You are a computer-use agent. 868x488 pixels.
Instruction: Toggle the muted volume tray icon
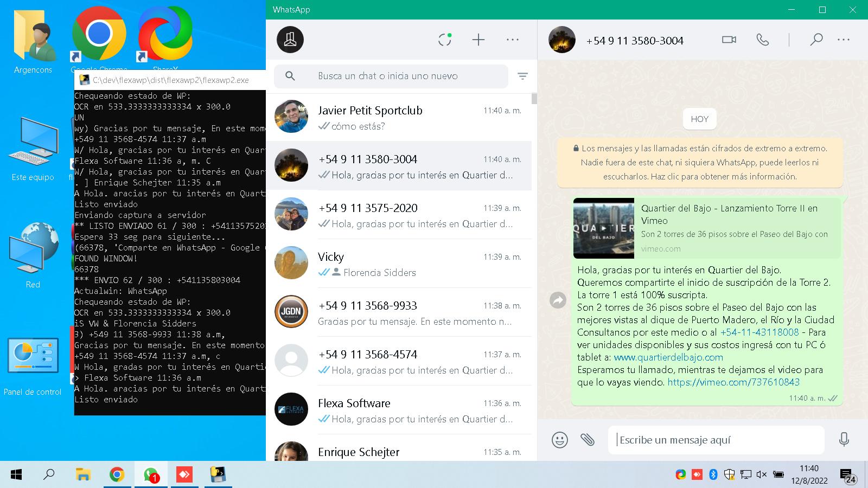tap(761, 474)
